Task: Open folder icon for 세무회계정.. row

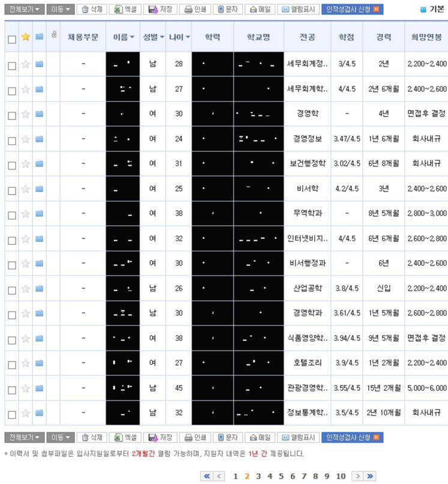Action: coord(39,64)
